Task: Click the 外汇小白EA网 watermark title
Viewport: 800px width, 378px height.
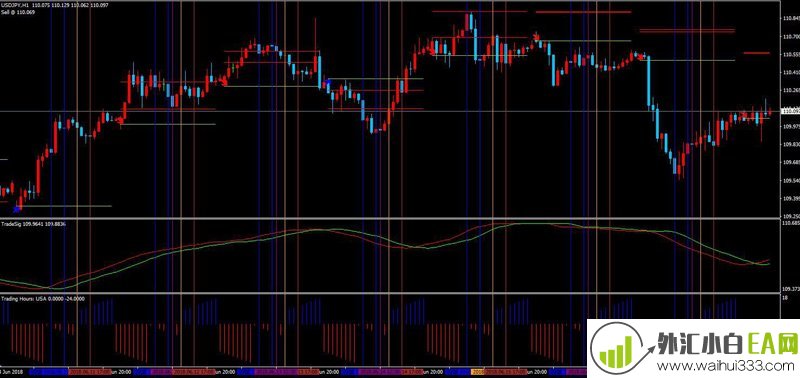Action: (x=728, y=343)
